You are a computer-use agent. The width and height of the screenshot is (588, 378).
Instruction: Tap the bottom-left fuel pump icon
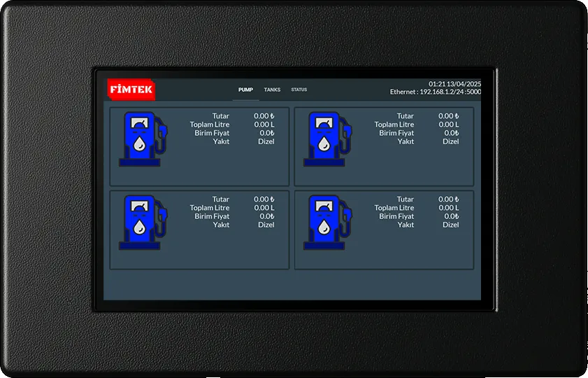(143, 222)
